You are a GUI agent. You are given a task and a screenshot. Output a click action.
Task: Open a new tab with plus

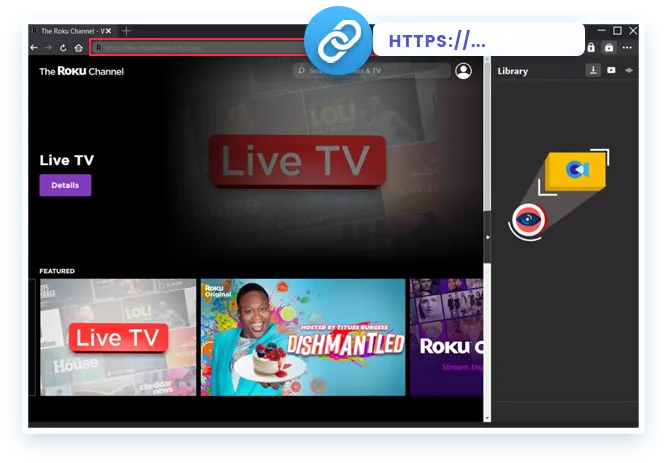(x=126, y=31)
